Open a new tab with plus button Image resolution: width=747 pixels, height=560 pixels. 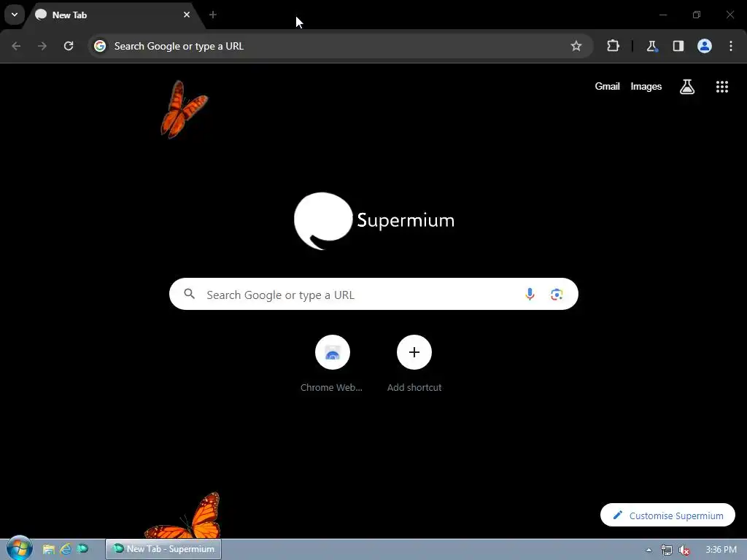[x=213, y=15]
